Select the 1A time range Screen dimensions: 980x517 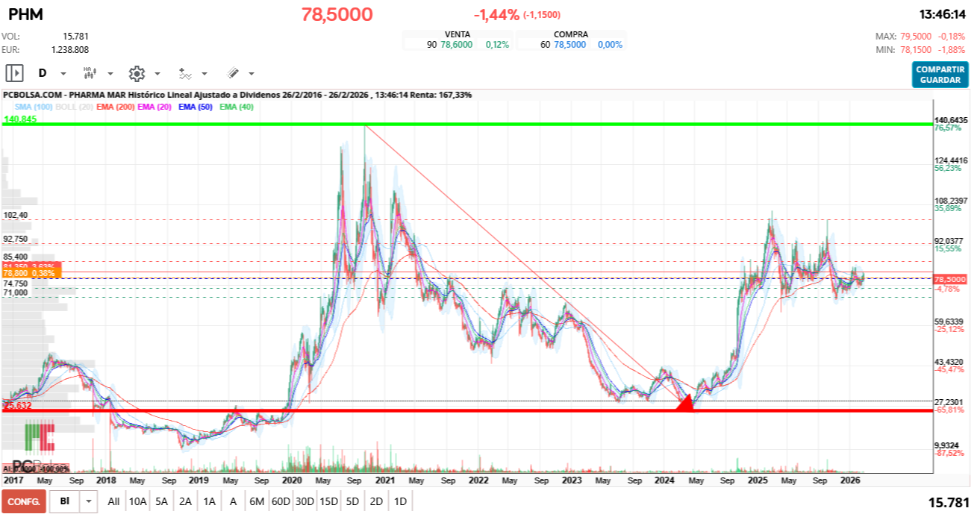(x=210, y=502)
